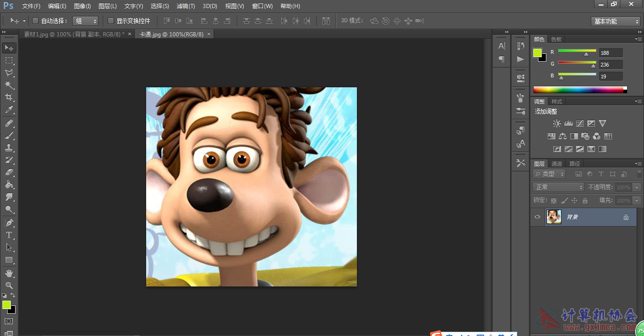This screenshot has height=336, width=644.
Task: Add a Gradient Map adjustment
Action: point(602,149)
